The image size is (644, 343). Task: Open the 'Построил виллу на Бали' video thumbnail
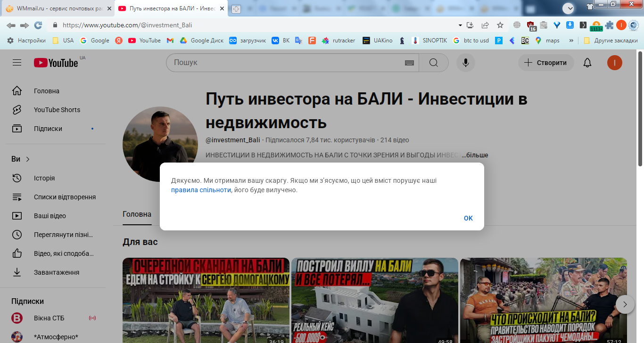point(375,301)
